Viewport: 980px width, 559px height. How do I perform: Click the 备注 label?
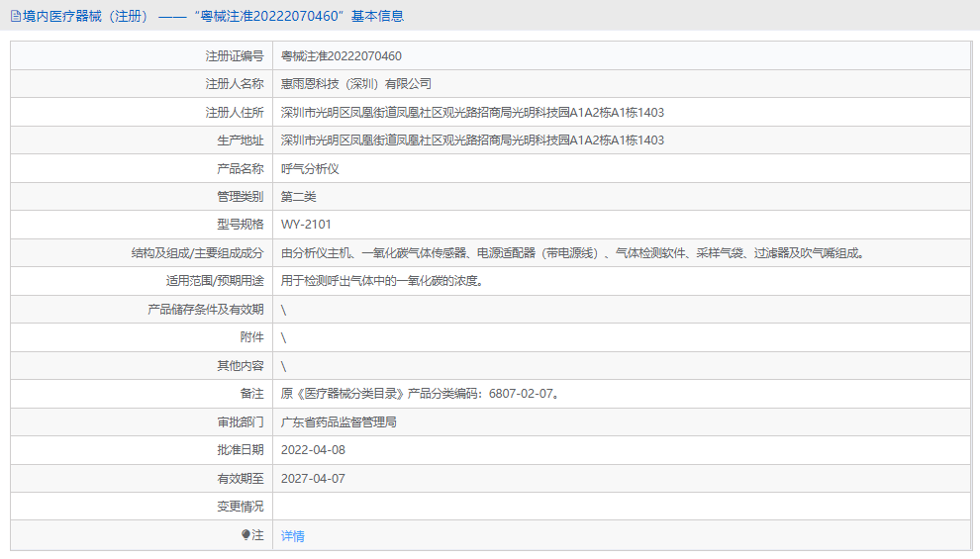(251, 394)
